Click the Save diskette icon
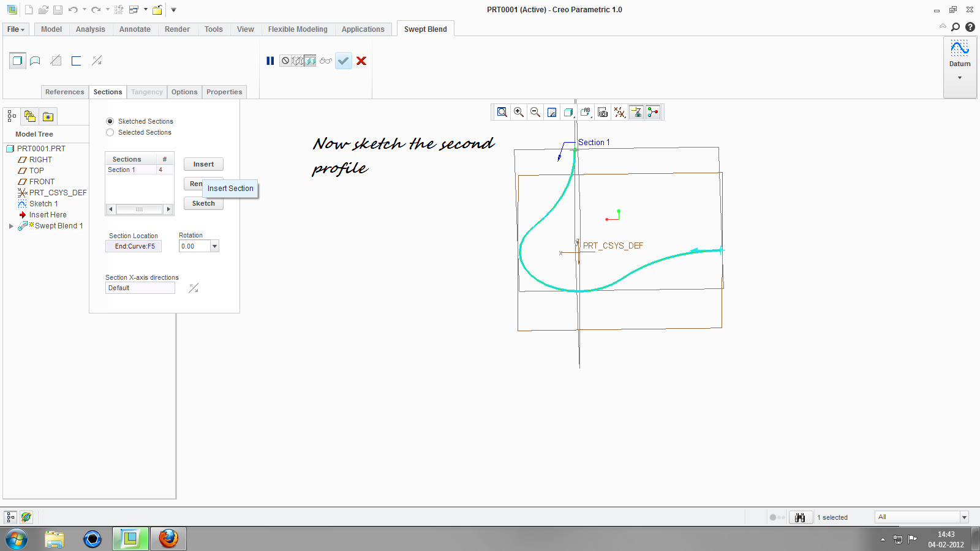Image resolution: width=980 pixels, height=551 pixels. click(x=58, y=10)
